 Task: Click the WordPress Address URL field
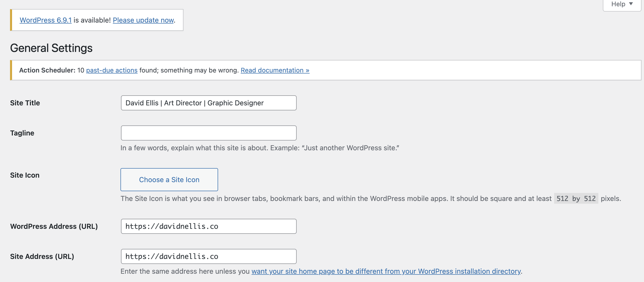point(208,226)
